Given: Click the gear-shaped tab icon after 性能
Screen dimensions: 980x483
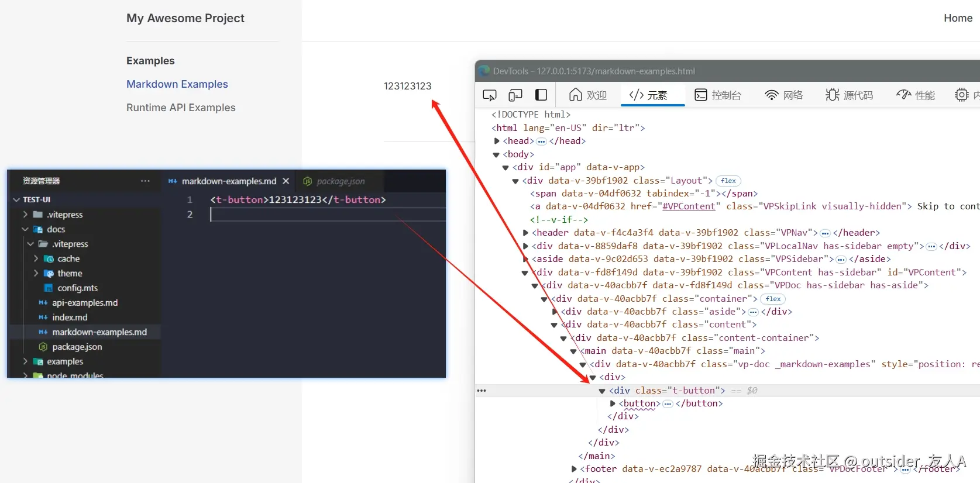Looking at the screenshot, I should [x=962, y=95].
